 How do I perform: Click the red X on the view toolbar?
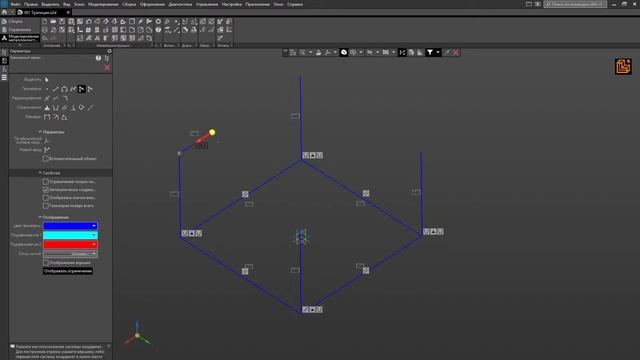[456, 52]
